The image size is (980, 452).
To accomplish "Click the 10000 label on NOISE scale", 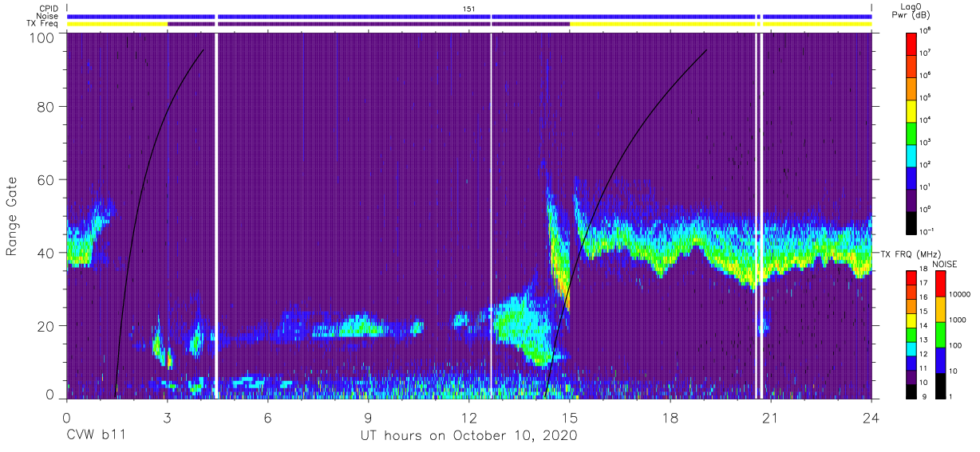I will (959, 295).
